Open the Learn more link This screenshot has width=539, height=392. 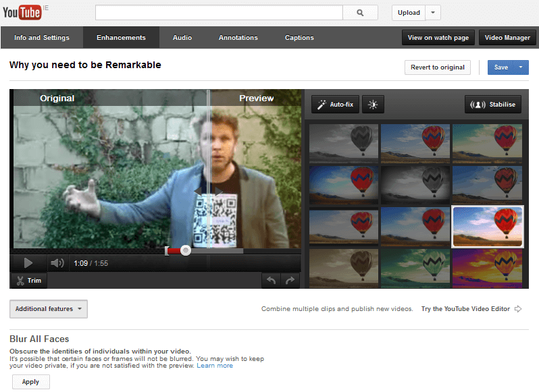[x=215, y=366]
